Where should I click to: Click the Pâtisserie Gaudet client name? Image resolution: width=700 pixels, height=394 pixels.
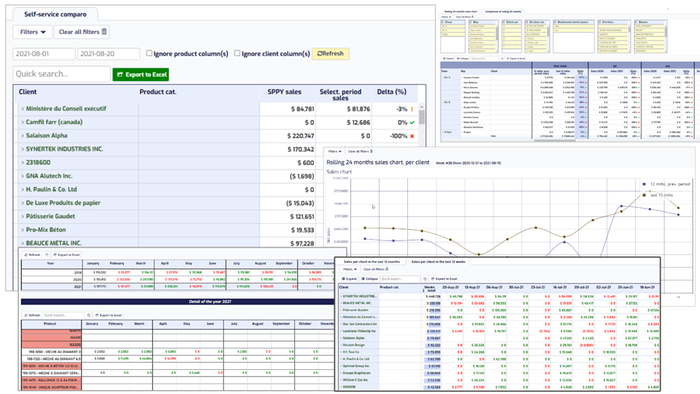[50, 216]
